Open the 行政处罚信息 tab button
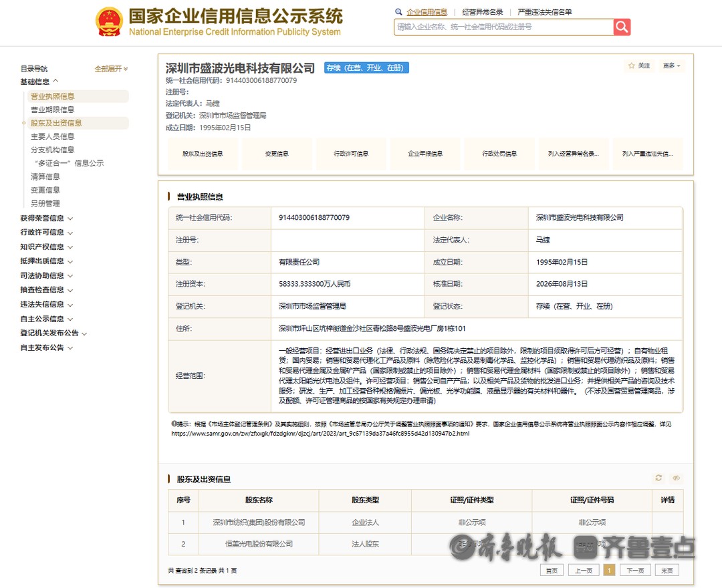722x588 pixels. [499, 154]
